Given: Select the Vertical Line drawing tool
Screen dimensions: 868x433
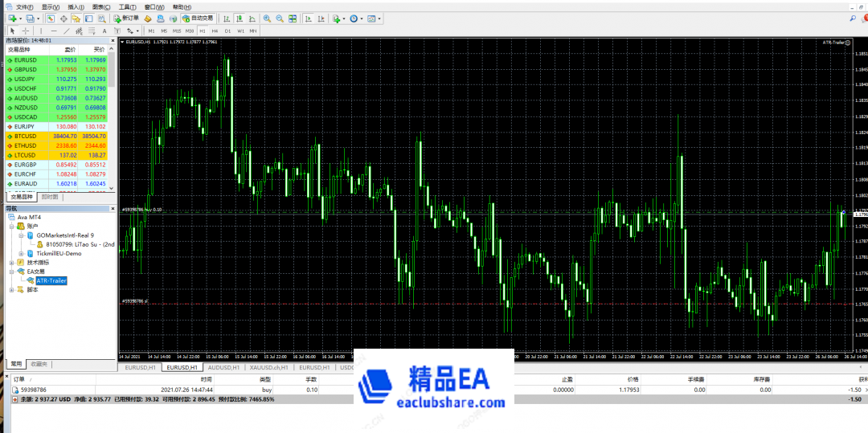Looking at the screenshot, I should click(41, 31).
